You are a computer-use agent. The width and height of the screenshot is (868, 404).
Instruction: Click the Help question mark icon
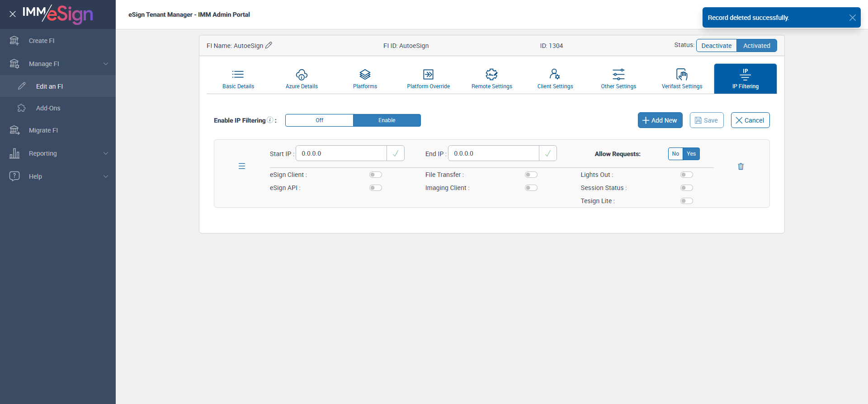(14, 176)
